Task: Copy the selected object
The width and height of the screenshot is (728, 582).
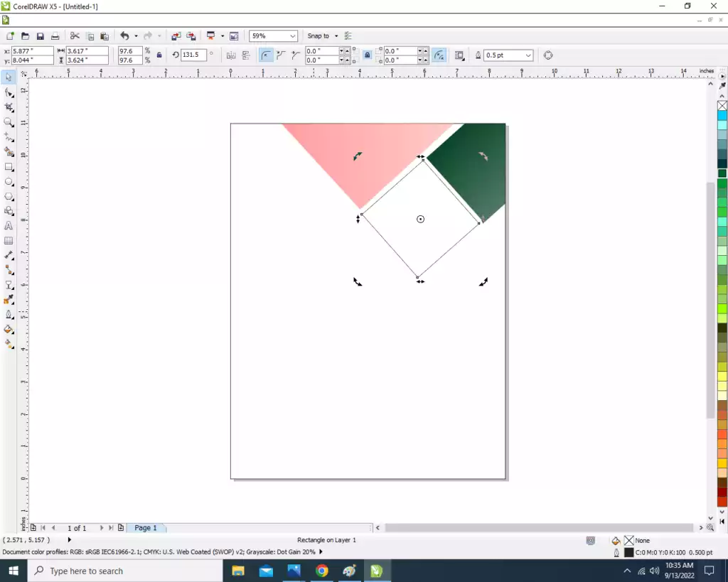Action: tap(90, 36)
